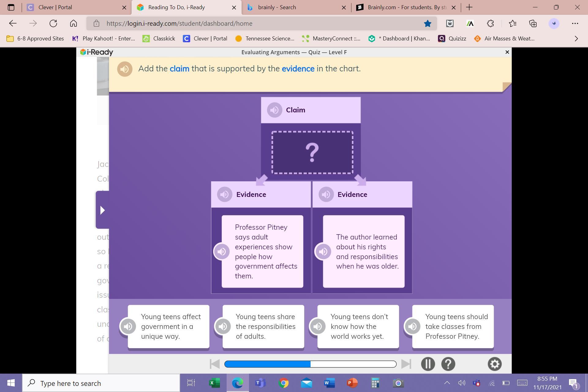588x392 pixels.
Task: Toggle the favorite star in address bar
Action: click(428, 24)
